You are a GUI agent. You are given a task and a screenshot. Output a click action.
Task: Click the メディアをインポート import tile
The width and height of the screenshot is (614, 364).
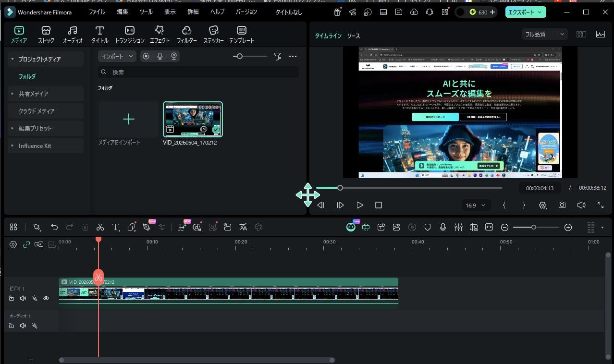click(128, 119)
